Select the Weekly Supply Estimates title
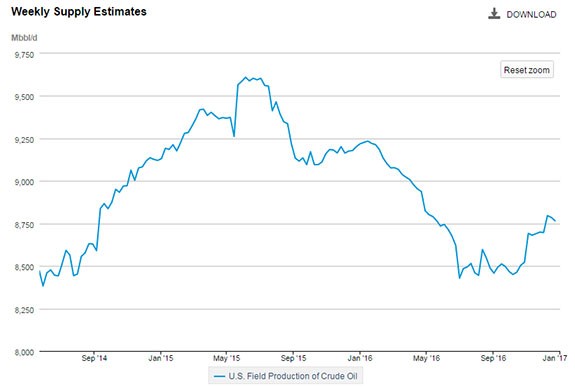Image resolution: width=575 pixels, height=389 pixels. (x=79, y=12)
